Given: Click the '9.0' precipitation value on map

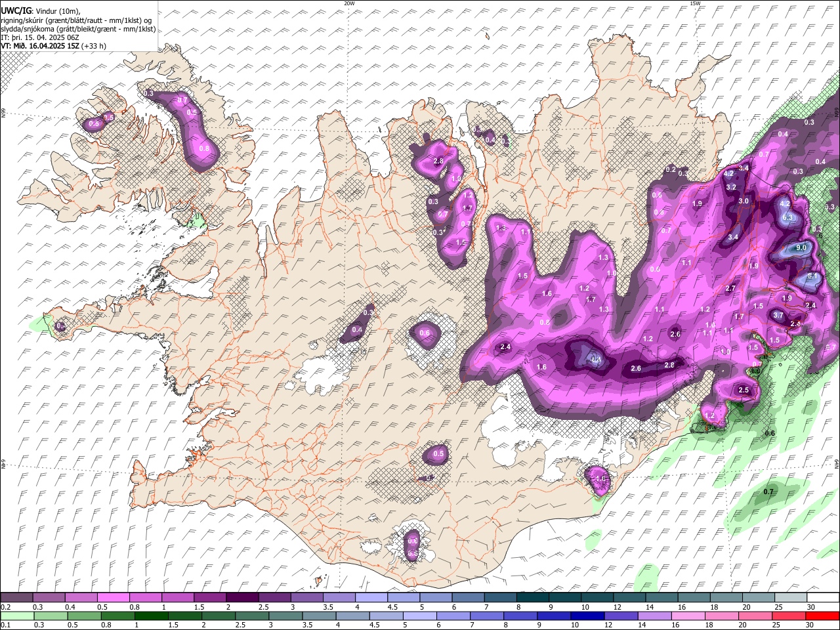Looking at the screenshot, I should tap(801, 248).
